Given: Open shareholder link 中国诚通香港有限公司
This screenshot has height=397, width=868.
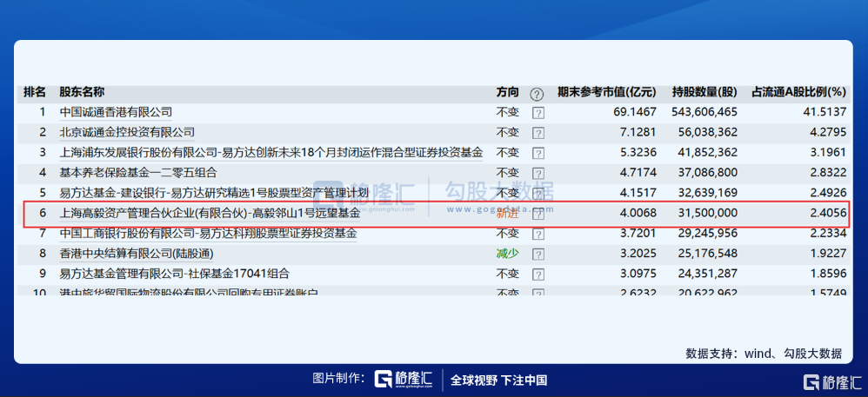Looking at the screenshot, I should click(x=116, y=112).
